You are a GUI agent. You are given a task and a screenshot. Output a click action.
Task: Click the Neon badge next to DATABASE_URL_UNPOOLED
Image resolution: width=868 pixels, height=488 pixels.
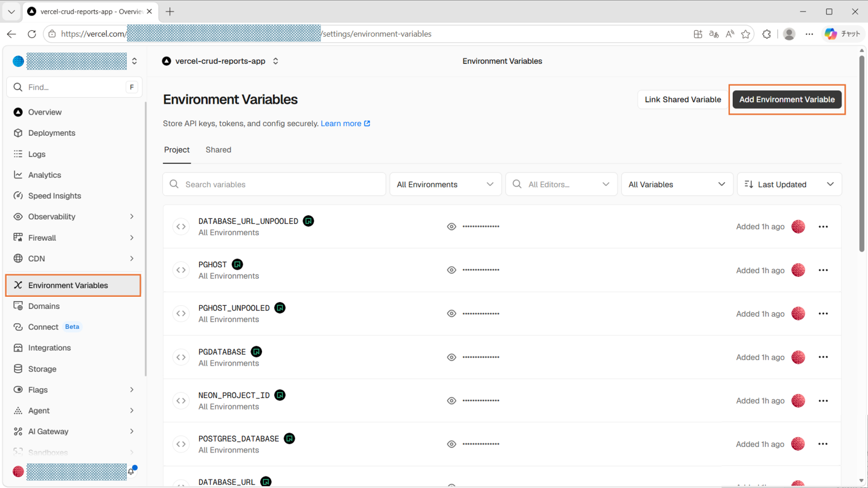click(308, 221)
